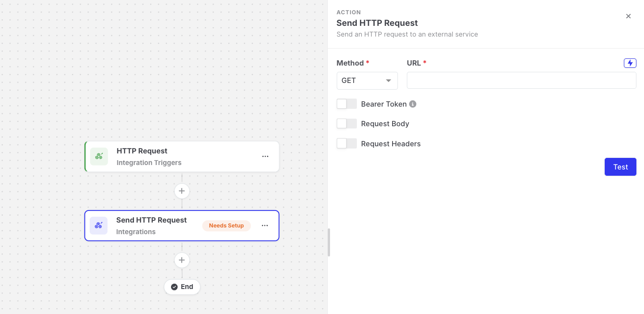Image resolution: width=644 pixels, height=314 pixels.
Task: Click the Bearer Token info icon
Action: 413,104
